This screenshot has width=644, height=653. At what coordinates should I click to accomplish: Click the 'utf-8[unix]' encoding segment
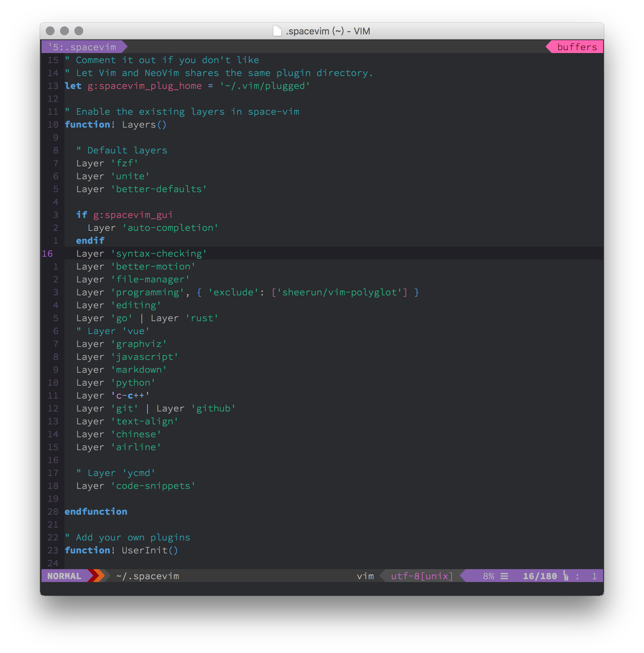422,576
